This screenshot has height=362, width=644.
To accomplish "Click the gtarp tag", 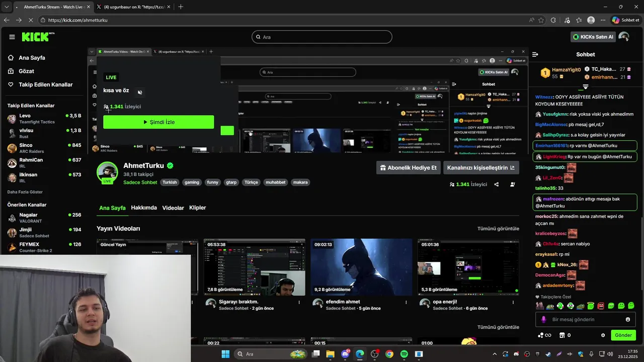I will pyautogui.click(x=231, y=183).
